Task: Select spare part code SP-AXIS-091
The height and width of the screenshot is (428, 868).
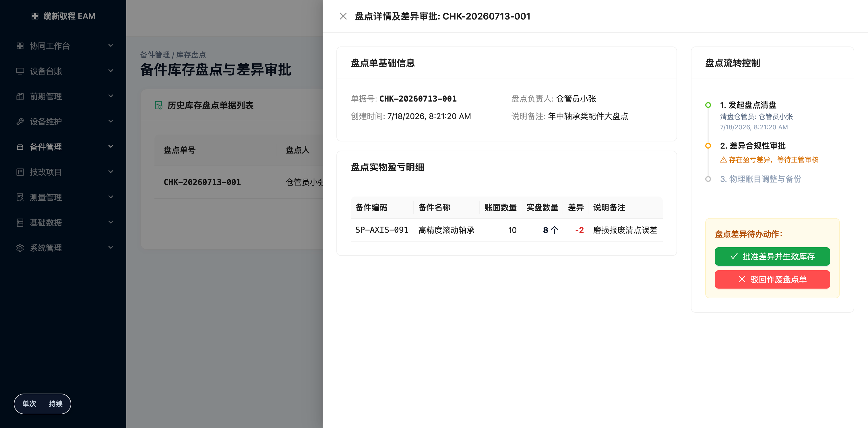Action: pyautogui.click(x=382, y=230)
